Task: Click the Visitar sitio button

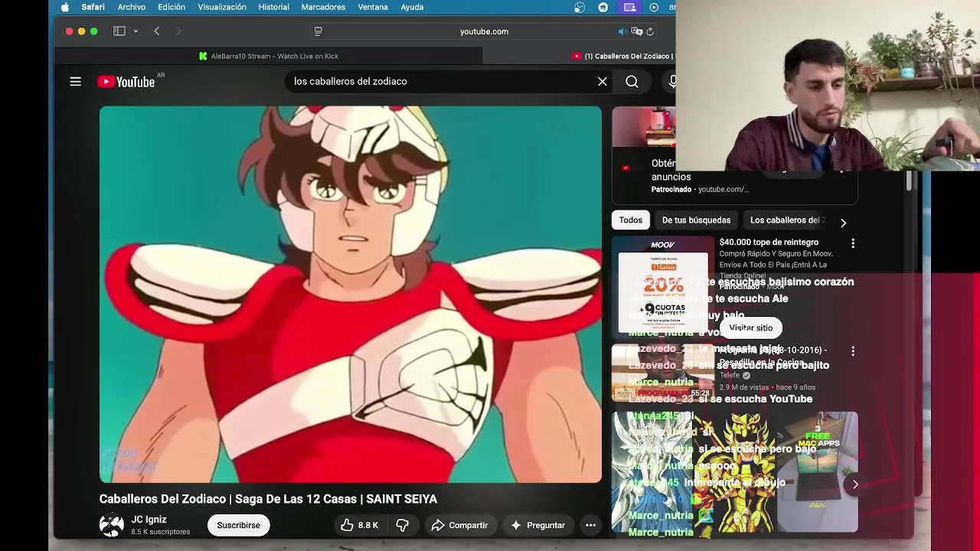Action: [750, 328]
